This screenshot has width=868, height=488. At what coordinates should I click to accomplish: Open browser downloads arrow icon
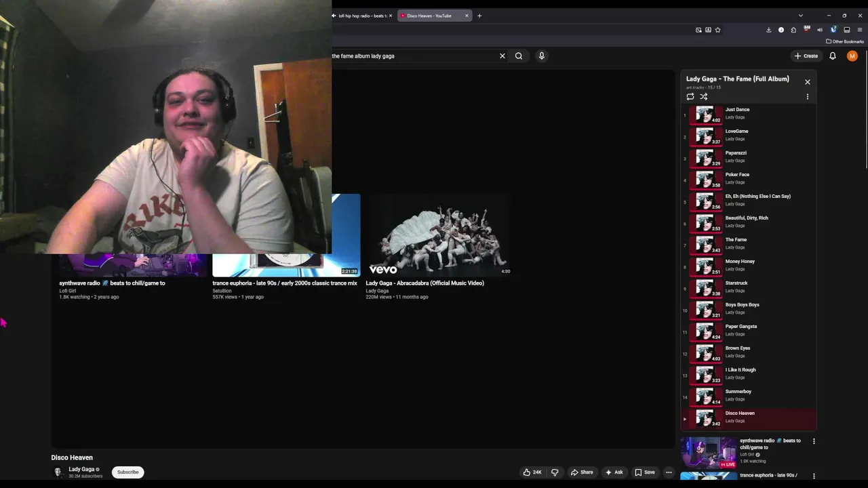768,30
